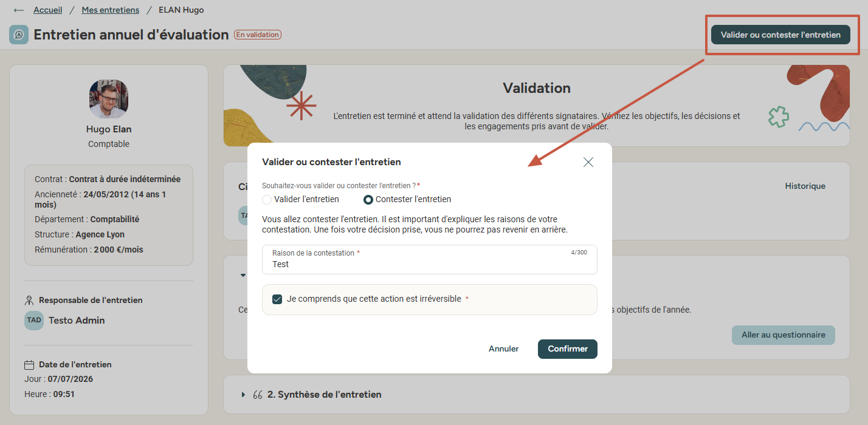The image size is (868, 425).
Task: Click the quote icon in Synthèse section
Action: (257, 395)
